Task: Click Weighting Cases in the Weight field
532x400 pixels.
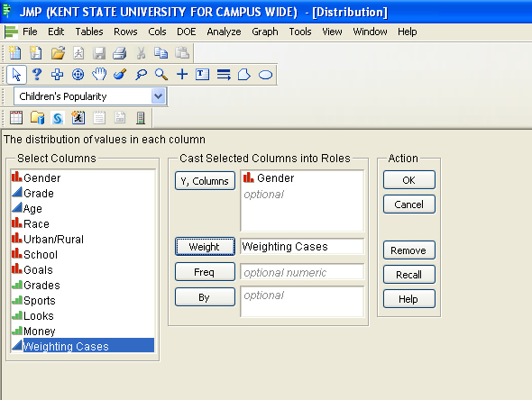Action: 285,247
